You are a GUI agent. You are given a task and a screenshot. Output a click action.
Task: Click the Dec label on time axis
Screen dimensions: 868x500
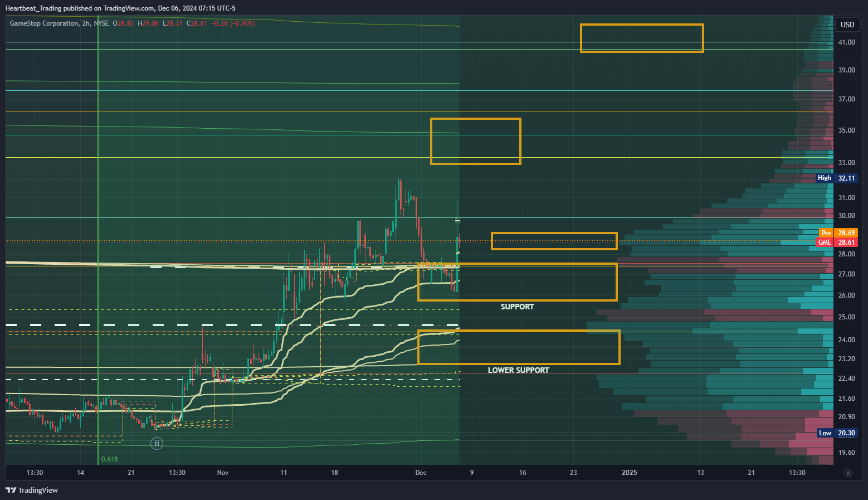(x=421, y=473)
